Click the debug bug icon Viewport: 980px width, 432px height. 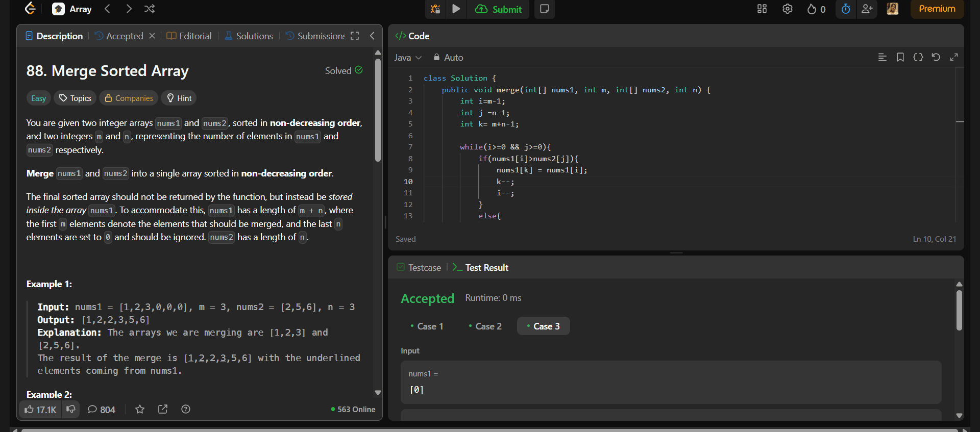point(435,9)
